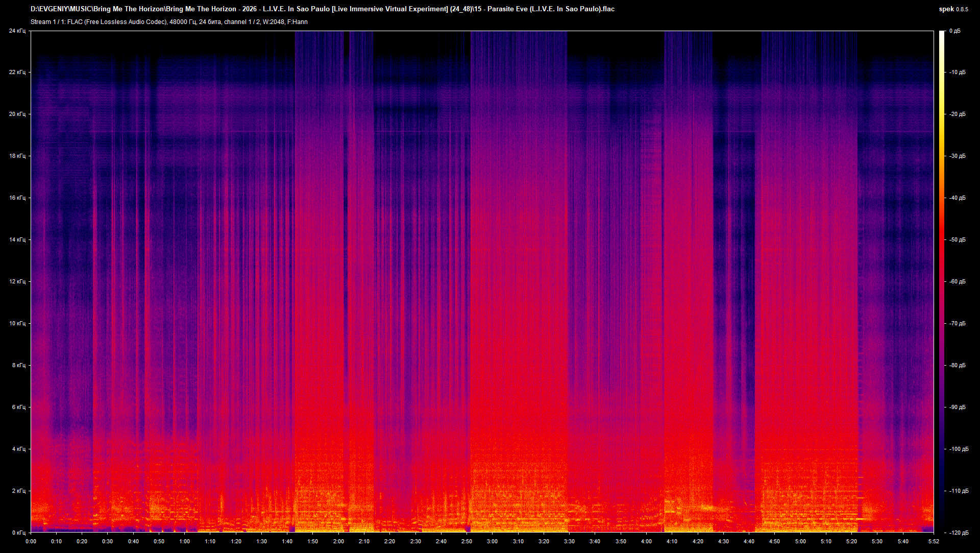The width and height of the screenshot is (980, 553).
Task: Click the 2:00 time axis marker
Action: [338, 541]
